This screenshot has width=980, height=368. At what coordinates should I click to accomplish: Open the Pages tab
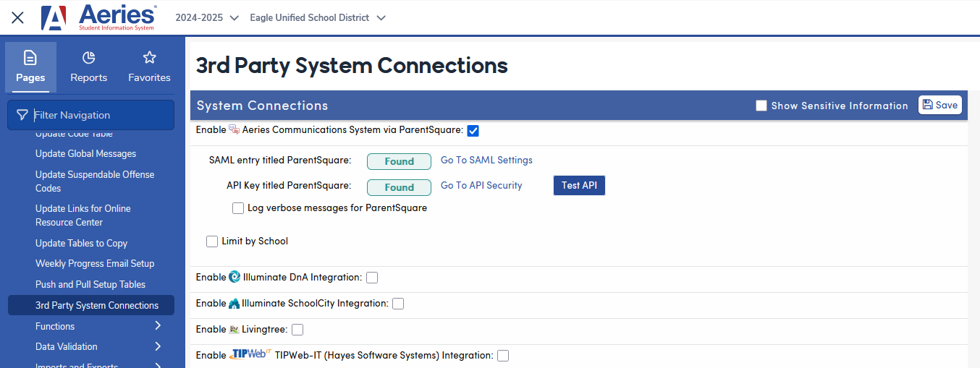click(30, 67)
